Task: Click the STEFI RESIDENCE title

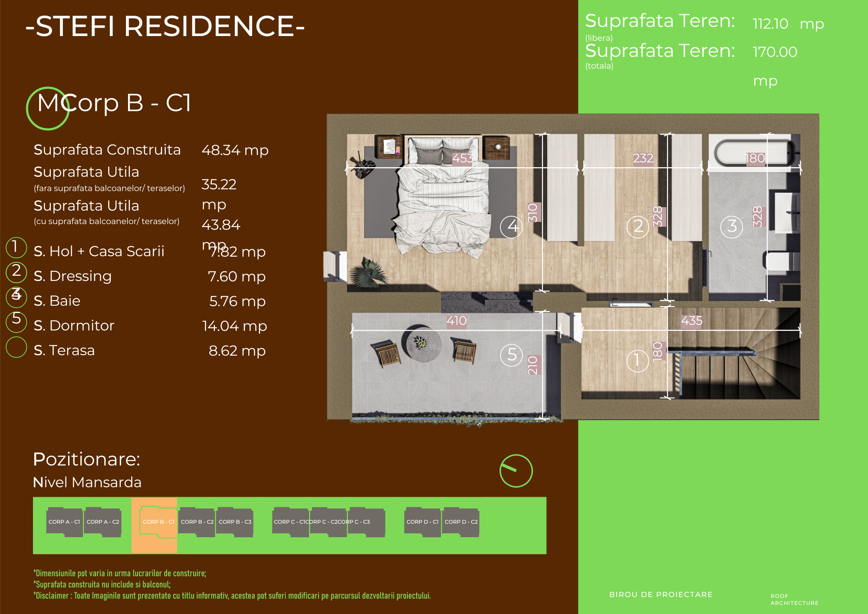Action: pos(165,26)
